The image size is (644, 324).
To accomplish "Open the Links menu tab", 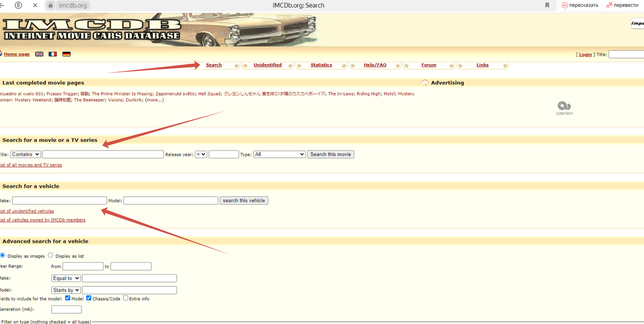I will tap(482, 65).
